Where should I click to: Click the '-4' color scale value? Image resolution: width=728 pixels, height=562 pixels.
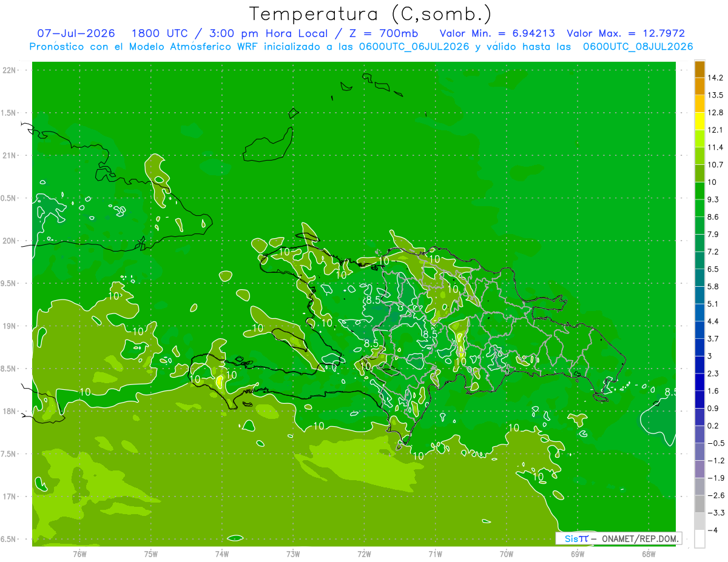point(713,530)
